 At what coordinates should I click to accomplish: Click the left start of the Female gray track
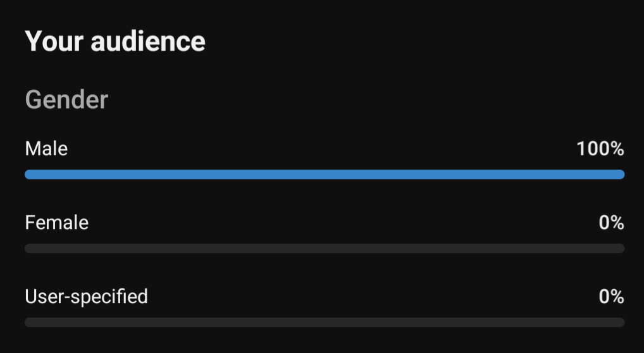(30, 248)
